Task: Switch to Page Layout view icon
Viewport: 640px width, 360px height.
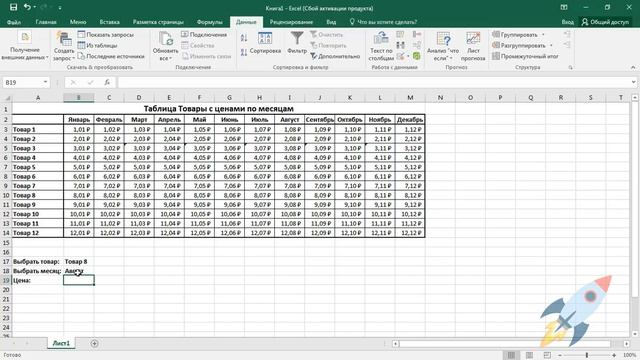Action: [529, 355]
